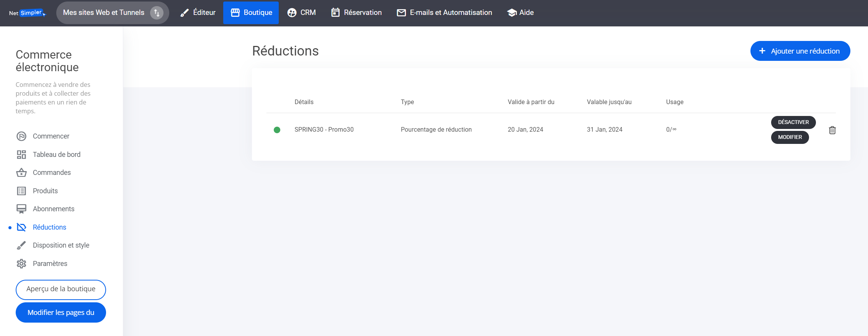Image resolution: width=868 pixels, height=336 pixels.
Task: Open Commandes basket icon
Action: coord(21,173)
